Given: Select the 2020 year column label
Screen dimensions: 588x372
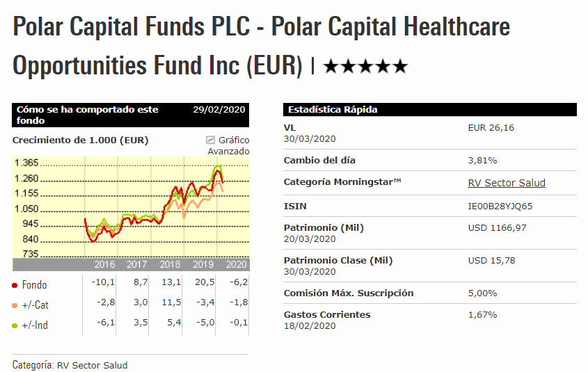Looking at the screenshot, I should [x=237, y=264].
